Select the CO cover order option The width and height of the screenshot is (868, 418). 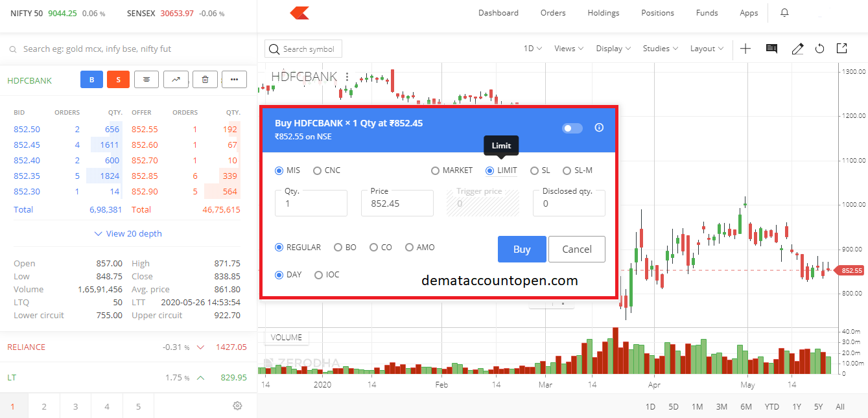click(381, 247)
